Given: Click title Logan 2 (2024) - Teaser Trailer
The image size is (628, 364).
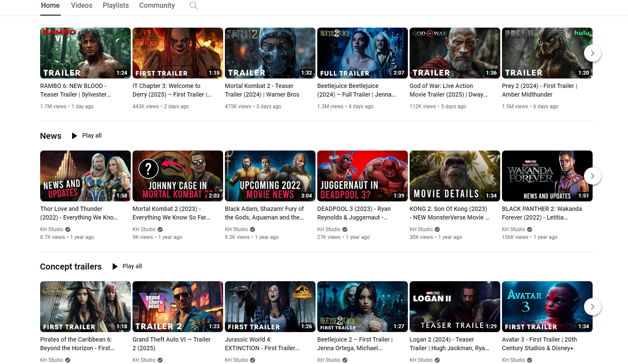Looking at the screenshot, I should [x=449, y=344].
